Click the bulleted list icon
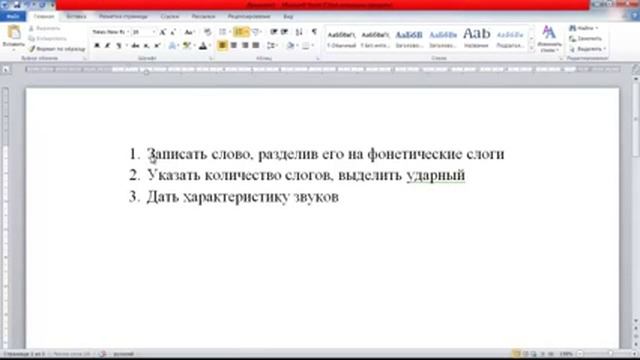This screenshot has width=640, height=360. [222, 32]
